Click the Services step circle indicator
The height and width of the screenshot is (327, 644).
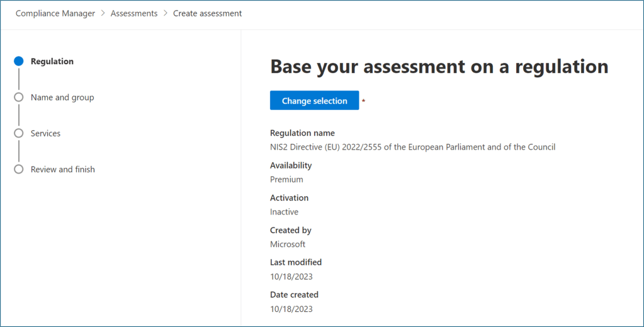(x=19, y=133)
